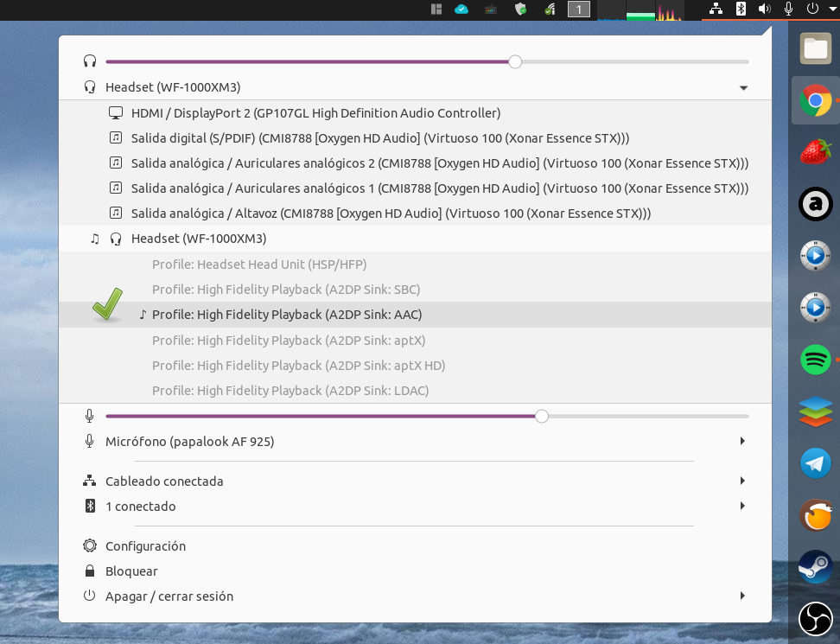Screen dimensions: 840x644
Task: Expand the Apagar / cerrar sesión submenu arrow
Action: 742,596
